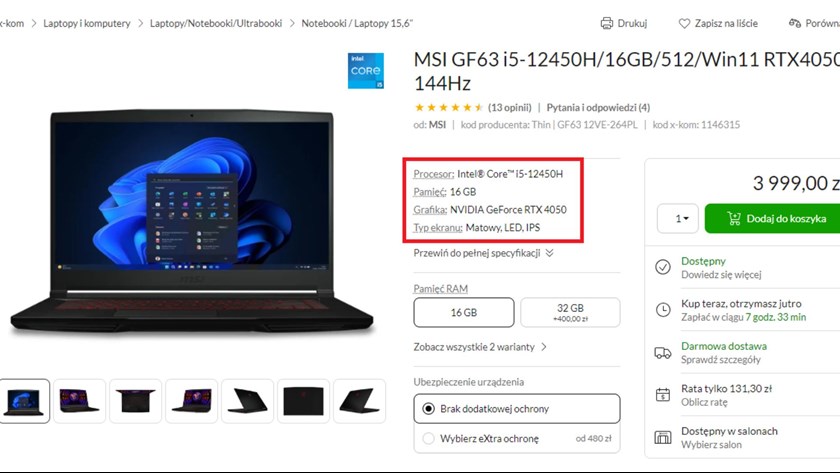The width and height of the screenshot is (840, 473).
Task: Click the Porównaj compare scales icon
Action: [x=794, y=23]
